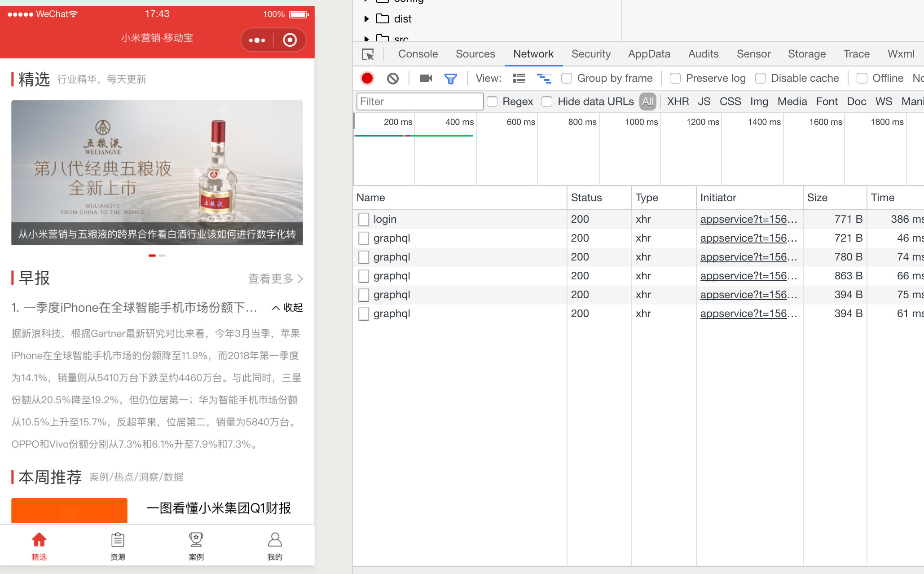Open the 我的 profile tab icon

(x=275, y=539)
